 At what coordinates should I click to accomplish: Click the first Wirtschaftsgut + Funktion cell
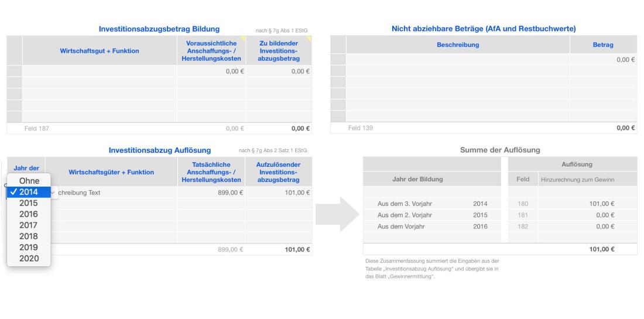click(x=100, y=71)
